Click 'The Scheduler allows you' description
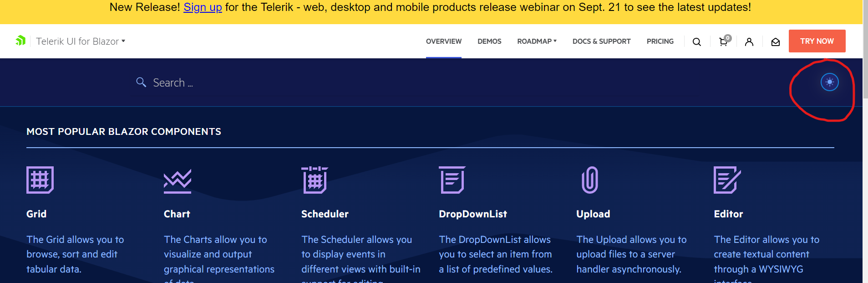868x283 pixels. [361, 260]
